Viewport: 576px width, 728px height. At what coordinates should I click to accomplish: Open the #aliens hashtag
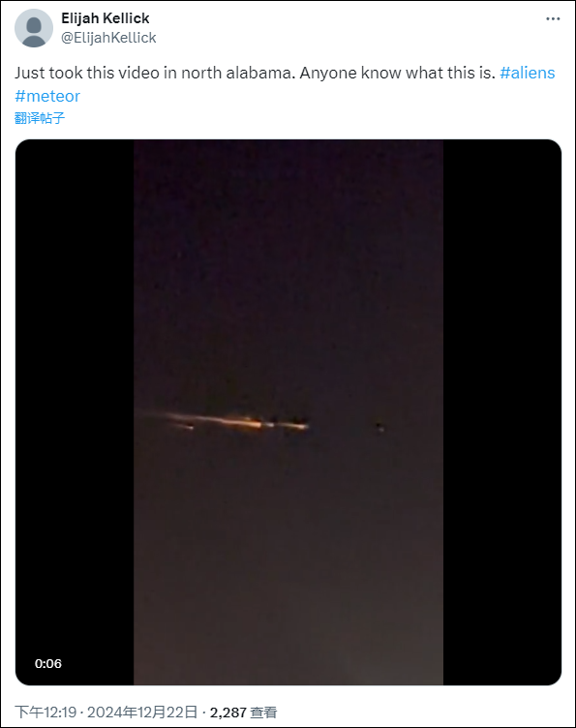coord(528,73)
